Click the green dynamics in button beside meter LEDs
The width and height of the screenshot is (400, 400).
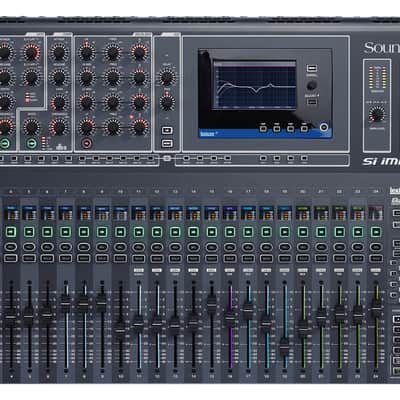(31, 144)
